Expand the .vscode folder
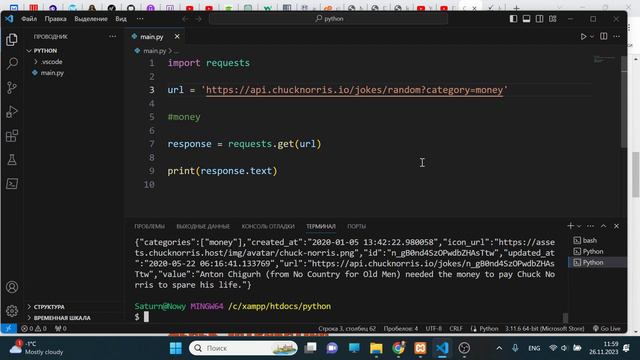The image size is (640, 360). point(51,62)
